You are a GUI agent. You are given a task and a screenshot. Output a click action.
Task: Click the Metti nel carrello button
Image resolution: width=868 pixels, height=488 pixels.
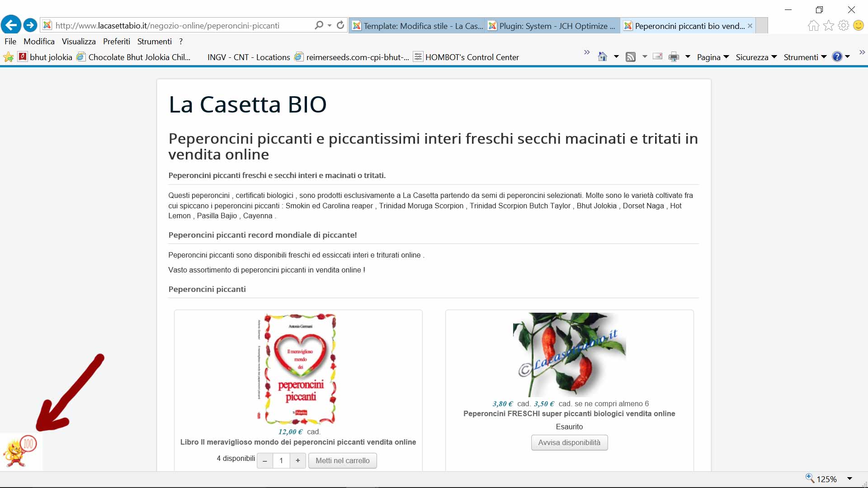tap(342, 460)
